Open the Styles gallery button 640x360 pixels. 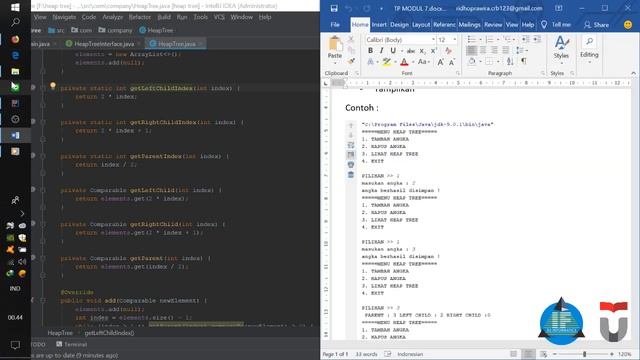tap(561, 48)
